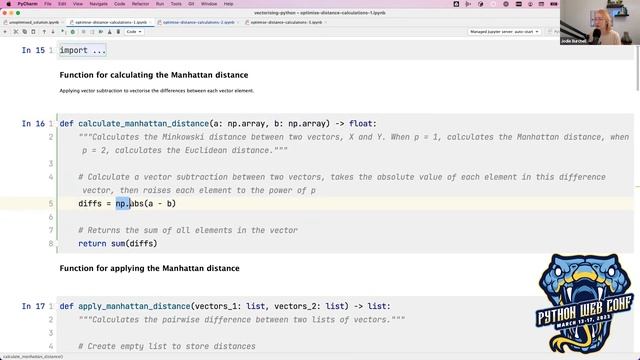Click comment '# Create empty list to store distances'
This screenshot has width=640, height=360.
[167, 346]
